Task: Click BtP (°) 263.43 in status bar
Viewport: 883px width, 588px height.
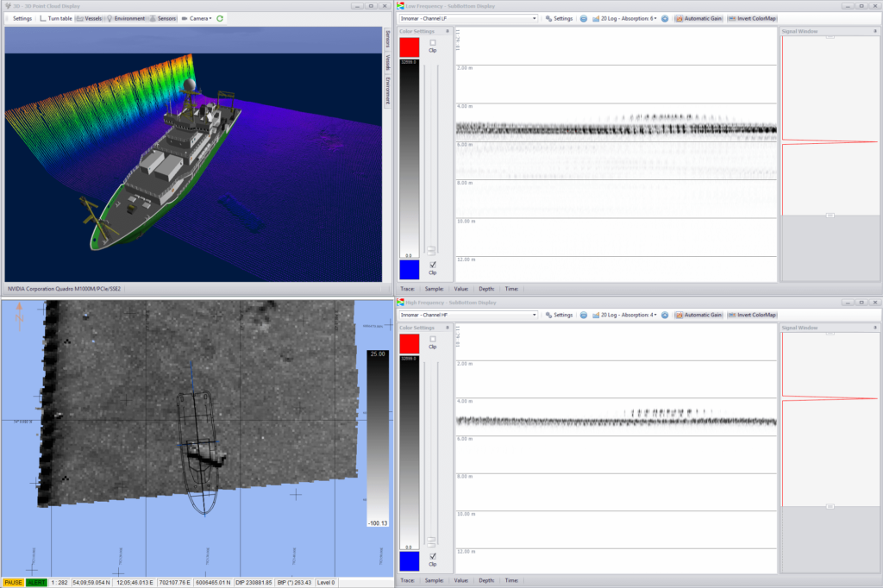Action: pos(295,582)
